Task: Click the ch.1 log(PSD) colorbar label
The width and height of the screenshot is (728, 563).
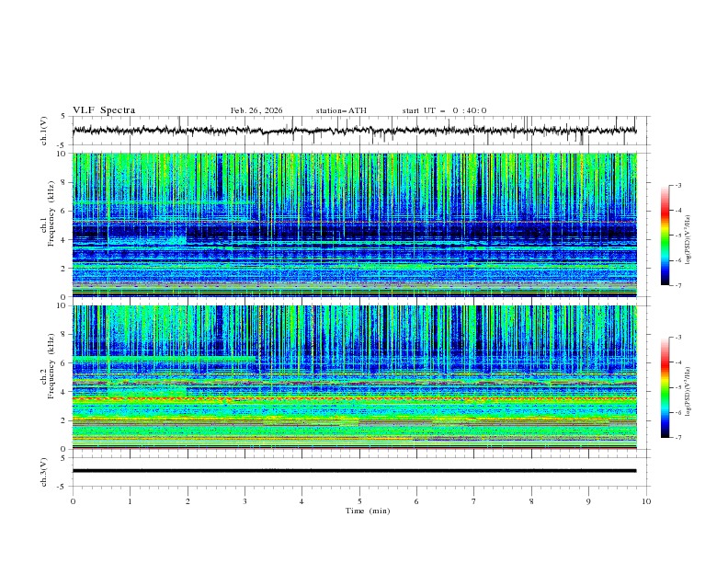Action: 688,240
